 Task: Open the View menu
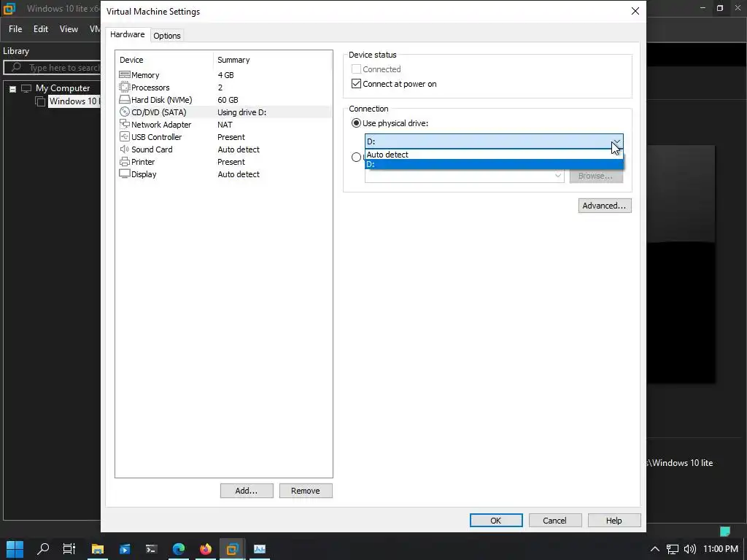click(69, 29)
